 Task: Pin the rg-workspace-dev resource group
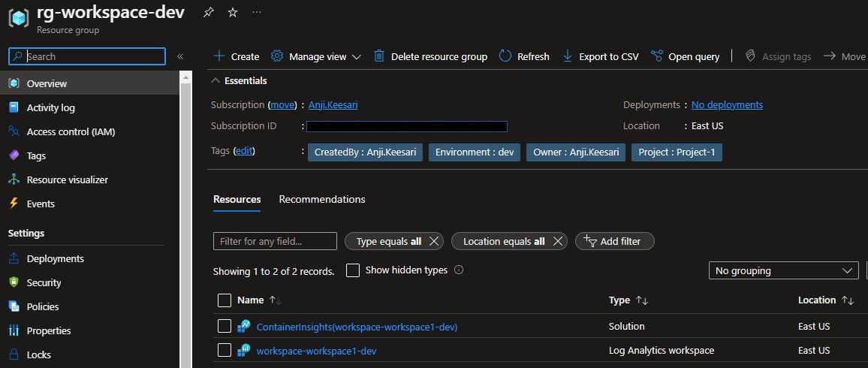[x=208, y=11]
